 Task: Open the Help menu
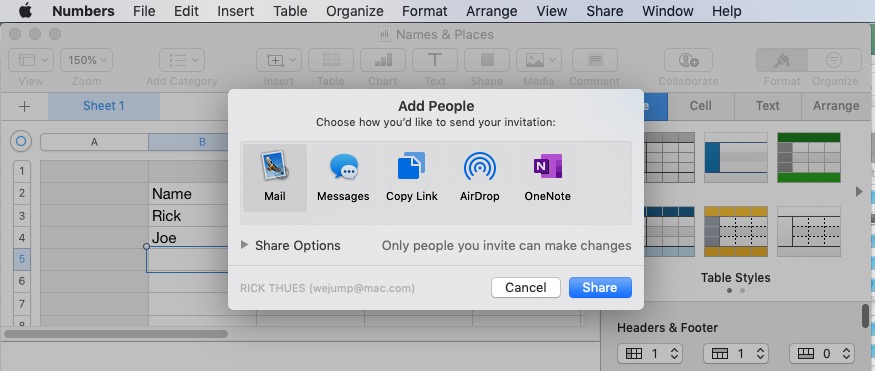pyautogui.click(x=727, y=11)
